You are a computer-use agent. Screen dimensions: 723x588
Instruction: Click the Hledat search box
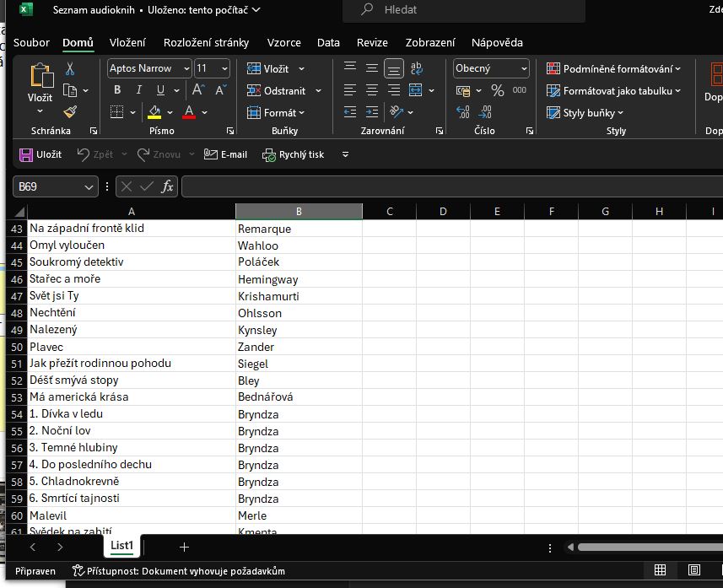point(464,9)
